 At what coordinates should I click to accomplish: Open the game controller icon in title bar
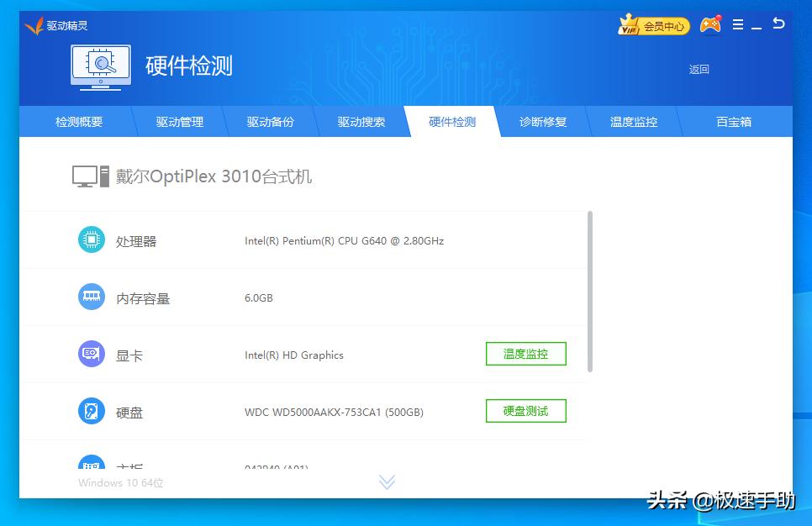click(x=710, y=25)
